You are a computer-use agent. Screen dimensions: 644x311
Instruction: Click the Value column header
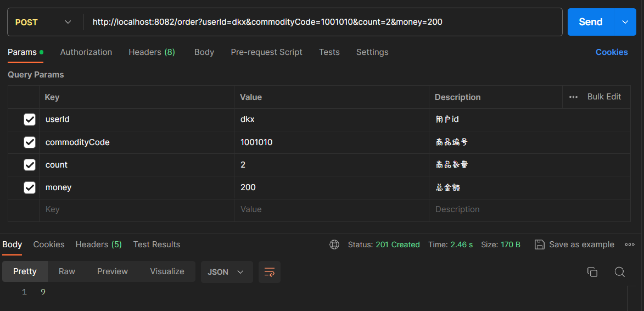point(251,97)
